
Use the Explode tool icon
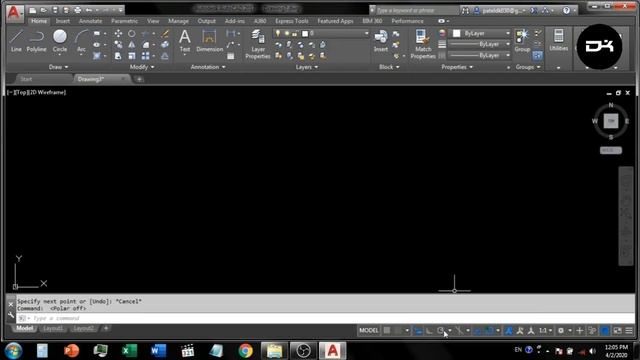pyautogui.click(x=165, y=44)
